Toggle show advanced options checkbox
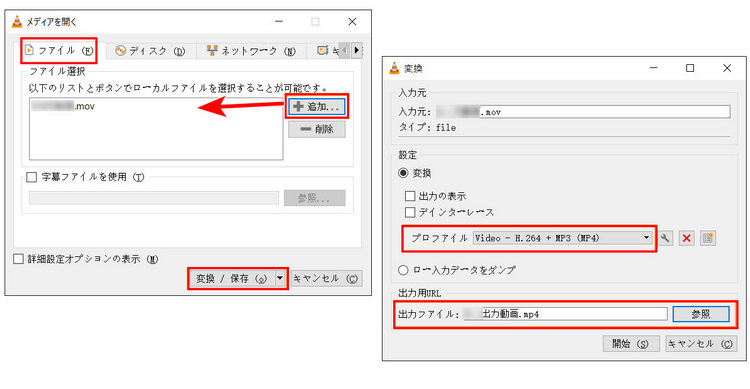This screenshot has width=750, height=389. [x=18, y=259]
